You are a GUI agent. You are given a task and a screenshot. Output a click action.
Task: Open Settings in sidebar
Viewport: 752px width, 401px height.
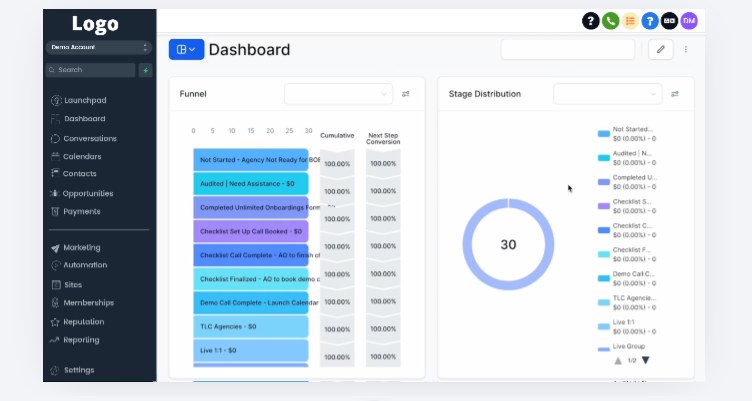click(72, 370)
